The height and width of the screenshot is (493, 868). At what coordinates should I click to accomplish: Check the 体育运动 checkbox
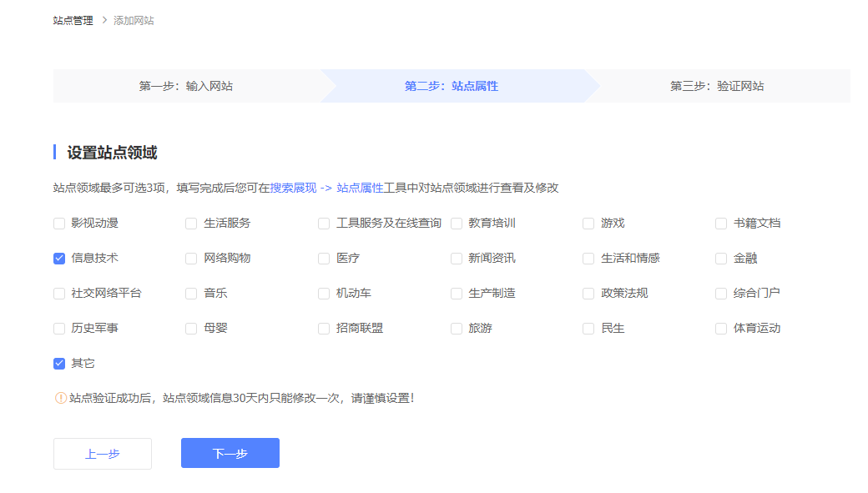click(x=721, y=329)
